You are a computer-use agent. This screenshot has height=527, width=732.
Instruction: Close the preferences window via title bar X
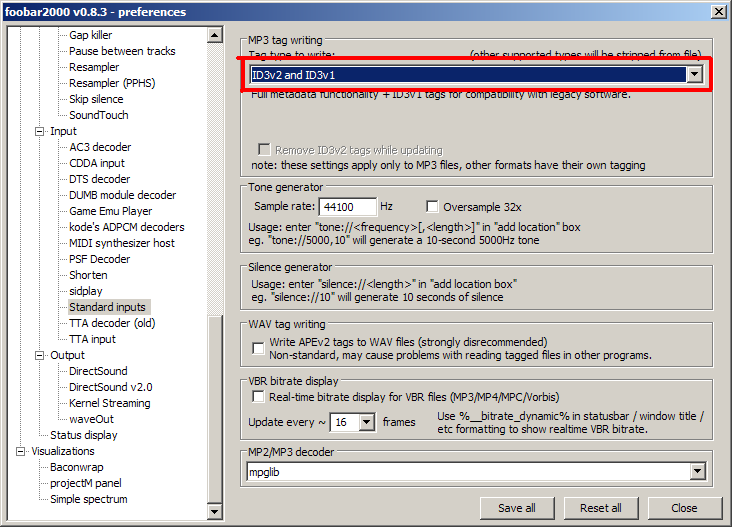pyautogui.click(x=719, y=11)
